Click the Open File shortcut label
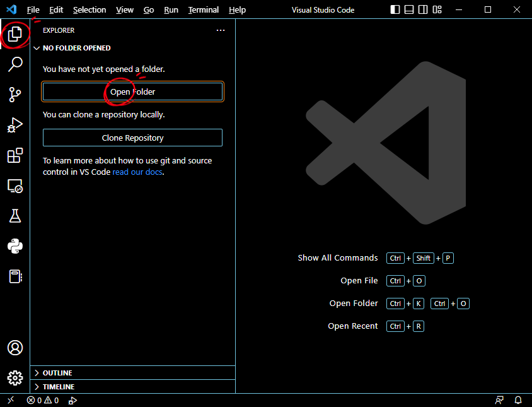This screenshot has height=407, width=532. 359,281
